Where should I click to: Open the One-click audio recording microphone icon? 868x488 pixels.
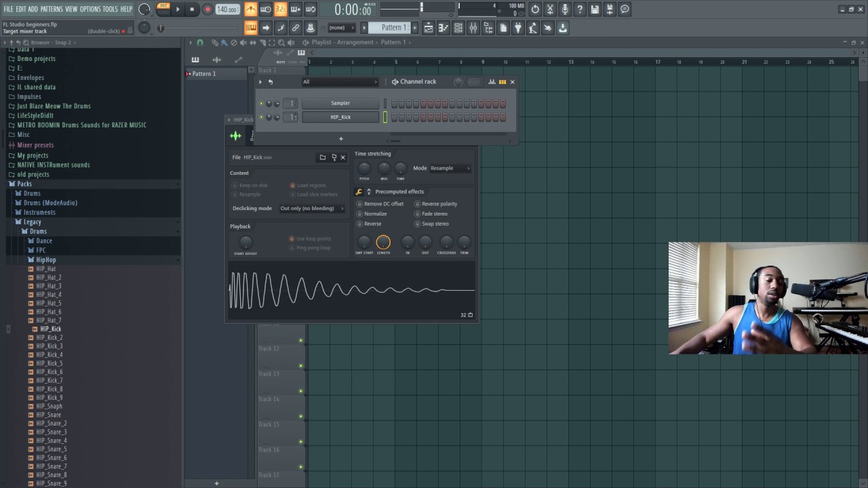(565, 9)
